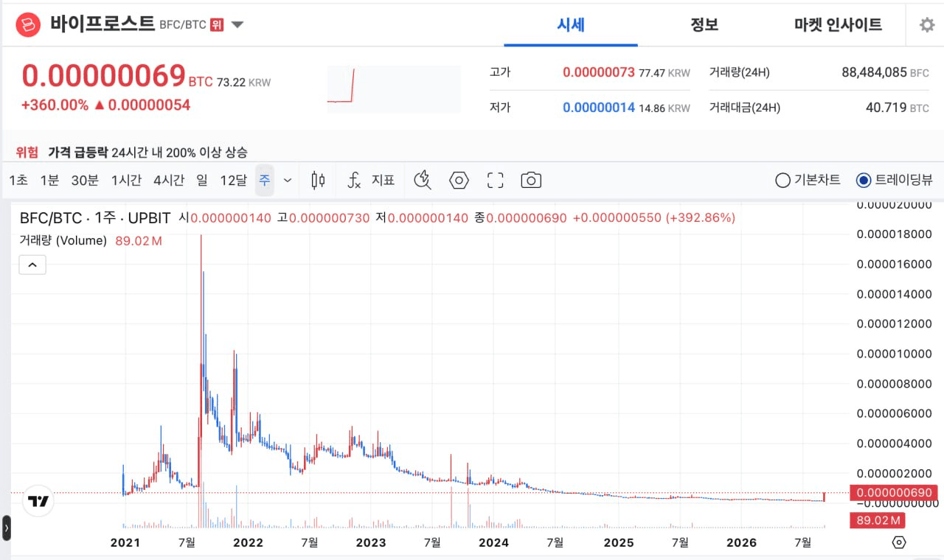The width and height of the screenshot is (944, 560).
Task: Click the 위험 risk label
Action: click(27, 153)
